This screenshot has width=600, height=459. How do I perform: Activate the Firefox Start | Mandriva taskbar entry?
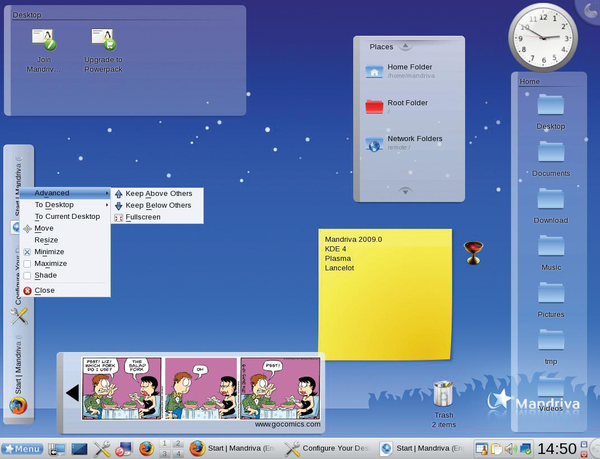232,448
